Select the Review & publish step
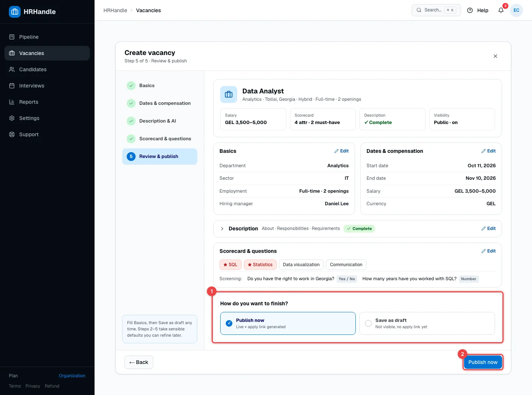Image resolution: width=532 pixels, height=395 pixels. pos(160,157)
